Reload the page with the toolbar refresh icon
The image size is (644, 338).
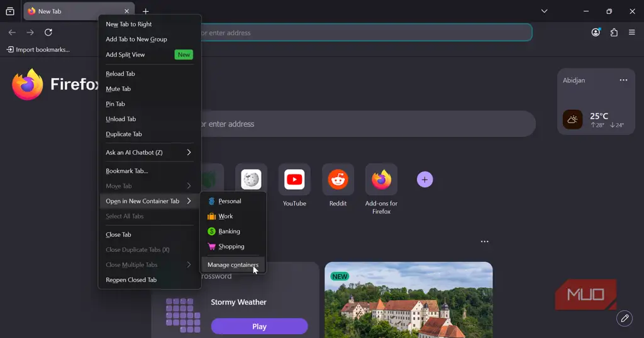click(48, 33)
